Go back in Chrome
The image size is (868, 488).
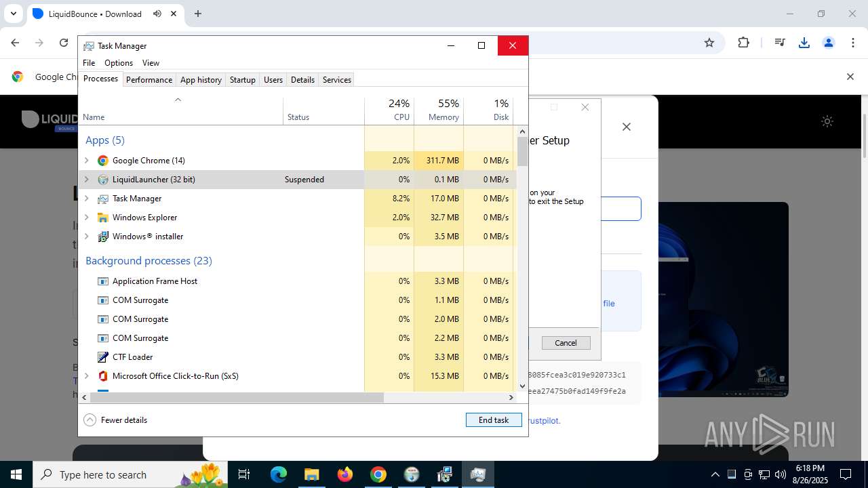point(15,43)
